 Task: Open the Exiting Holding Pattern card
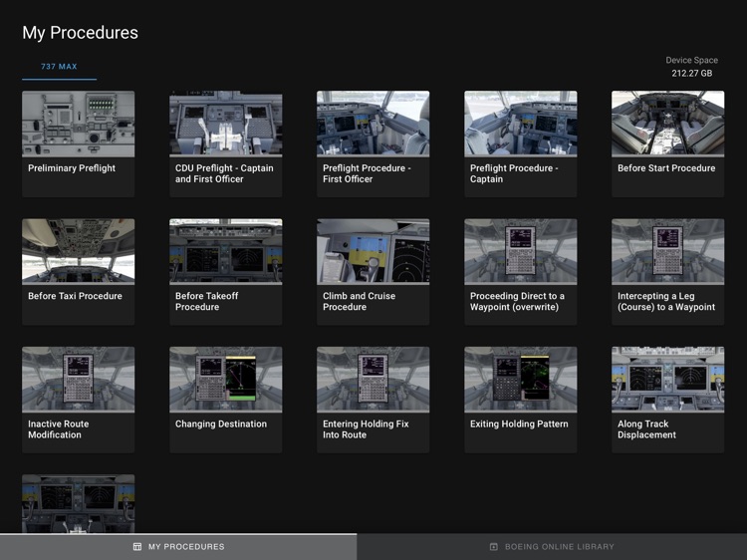(x=521, y=400)
